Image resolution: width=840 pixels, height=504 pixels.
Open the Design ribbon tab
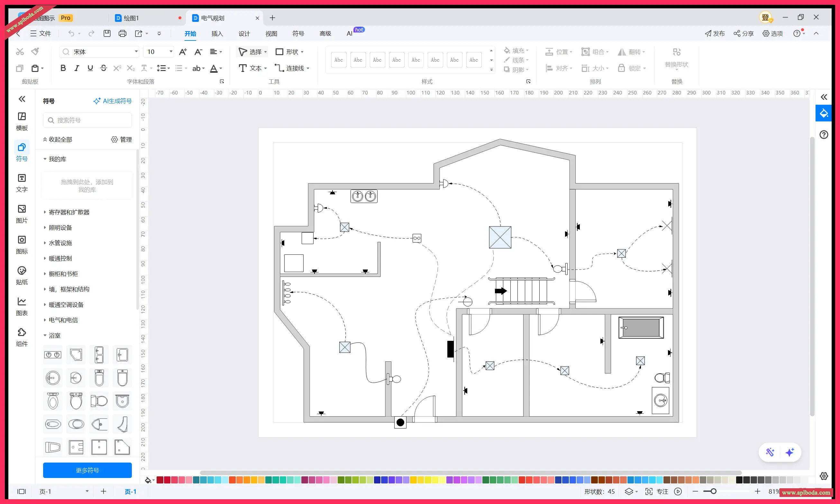(x=244, y=33)
